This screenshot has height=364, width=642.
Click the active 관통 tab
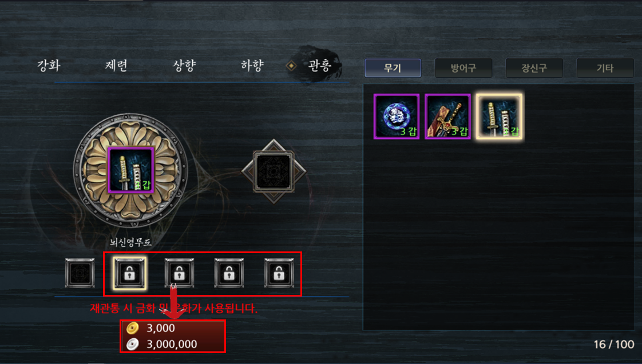click(319, 66)
